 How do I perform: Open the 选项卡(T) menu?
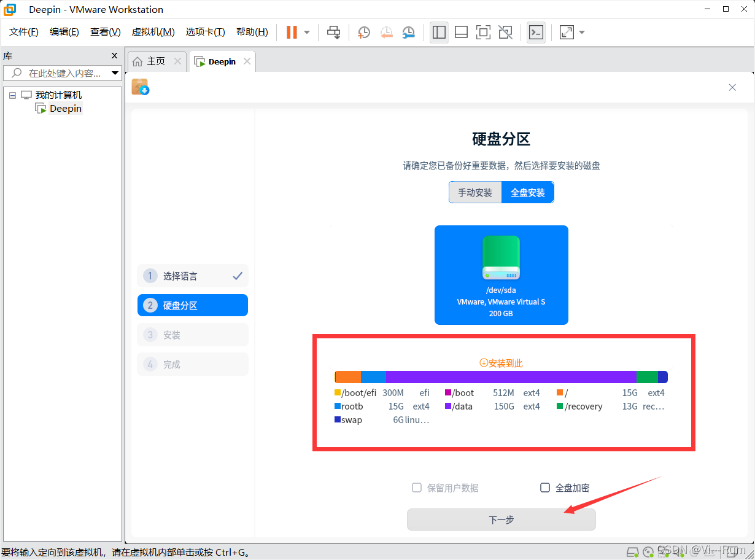[x=206, y=32]
